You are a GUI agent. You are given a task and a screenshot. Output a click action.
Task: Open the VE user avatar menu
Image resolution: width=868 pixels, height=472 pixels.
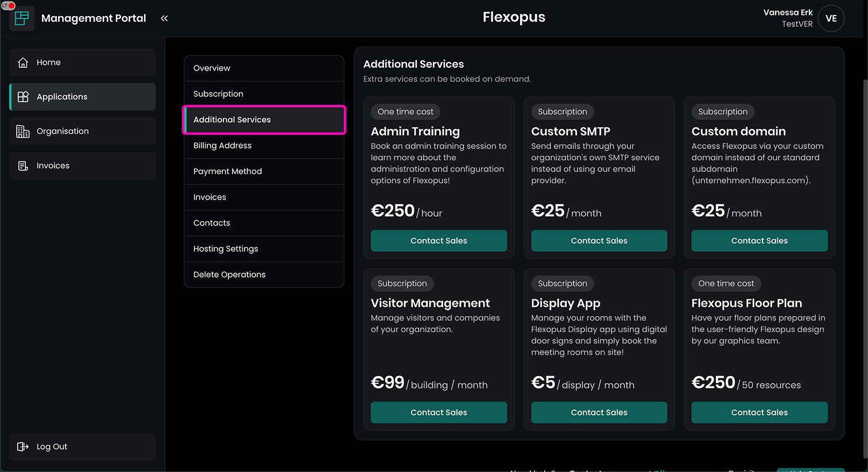coord(831,18)
